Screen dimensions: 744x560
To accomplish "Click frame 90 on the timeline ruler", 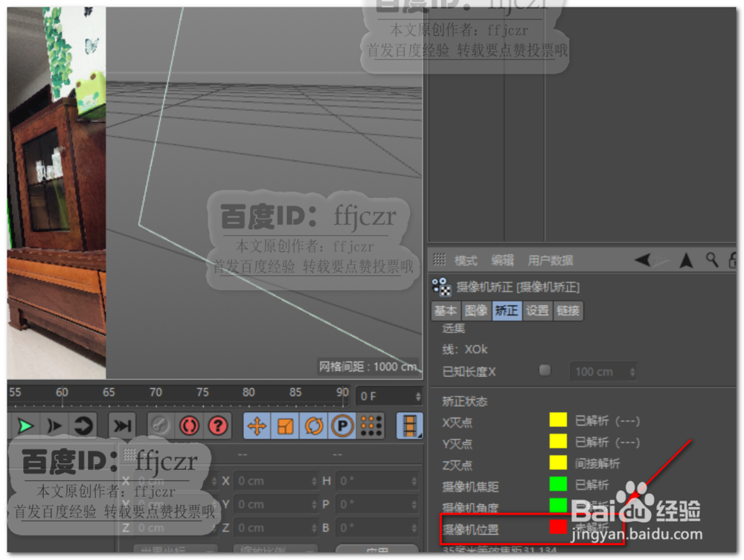I will [x=342, y=392].
